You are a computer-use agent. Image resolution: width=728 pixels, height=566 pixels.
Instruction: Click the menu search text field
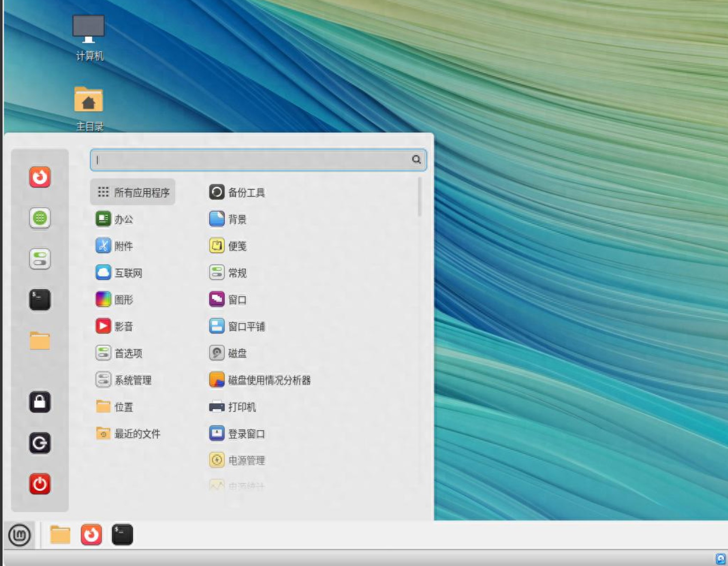253,160
